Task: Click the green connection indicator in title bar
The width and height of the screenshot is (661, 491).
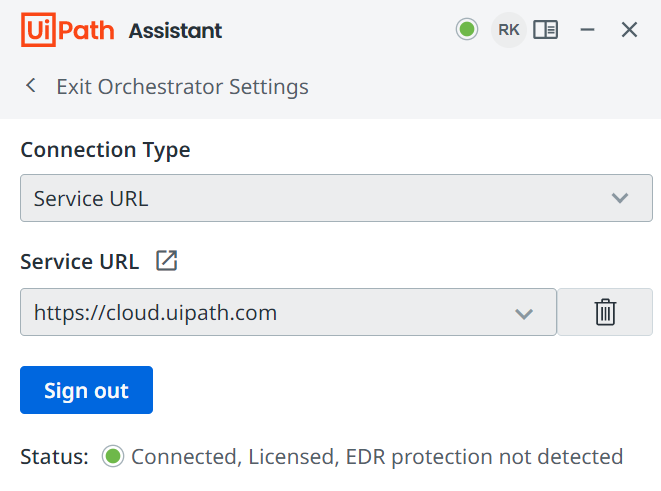Action: (467, 30)
